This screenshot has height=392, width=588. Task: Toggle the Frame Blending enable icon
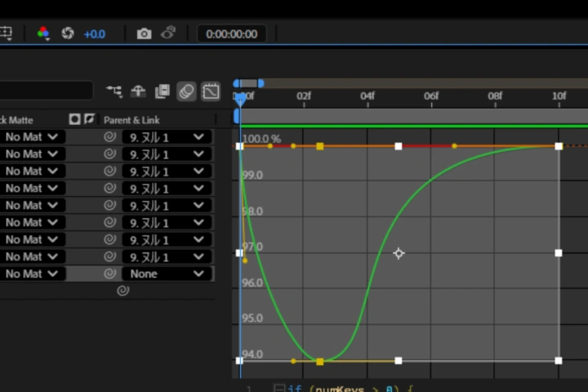tap(162, 91)
